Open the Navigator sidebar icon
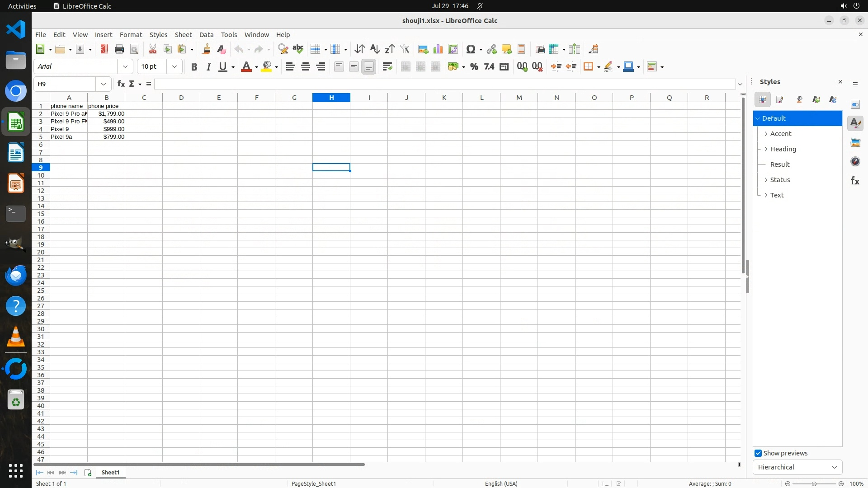 click(x=855, y=162)
